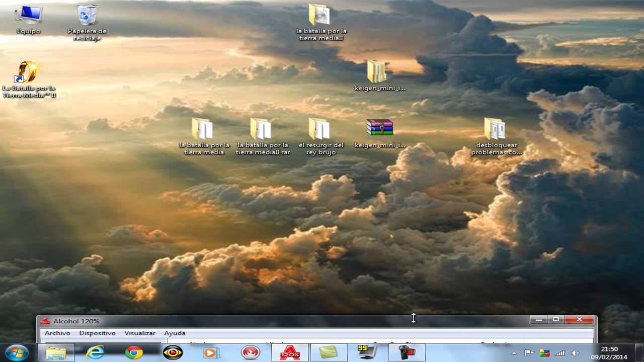Select the keigen_mini_i... WinRAR archive
The height and width of the screenshot is (362, 644).
point(379,133)
